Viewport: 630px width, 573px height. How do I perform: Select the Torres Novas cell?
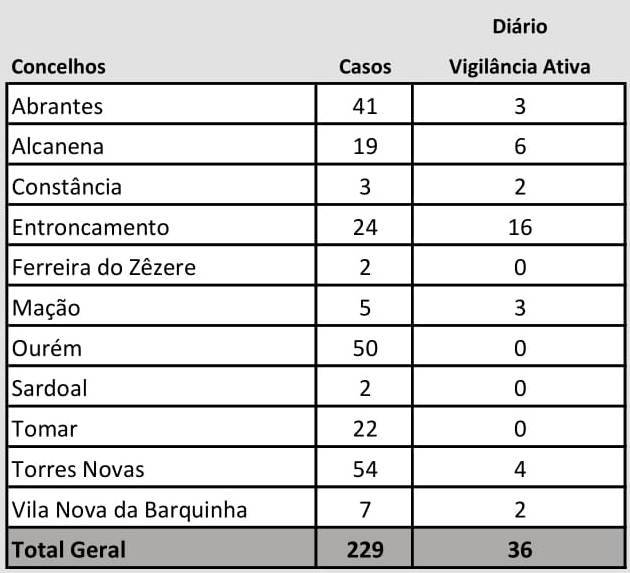point(162,467)
